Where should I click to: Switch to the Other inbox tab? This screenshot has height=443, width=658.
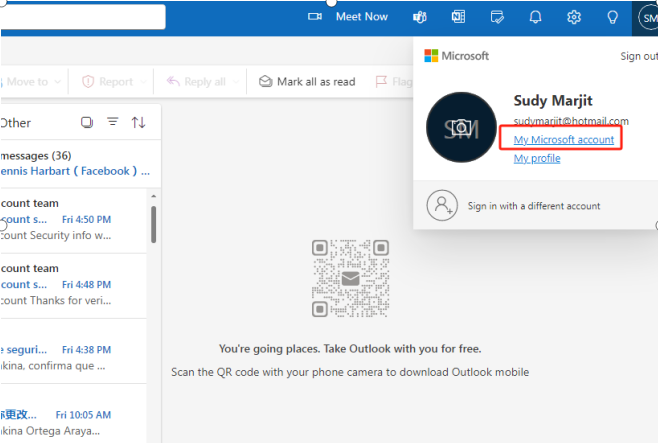tap(15, 122)
